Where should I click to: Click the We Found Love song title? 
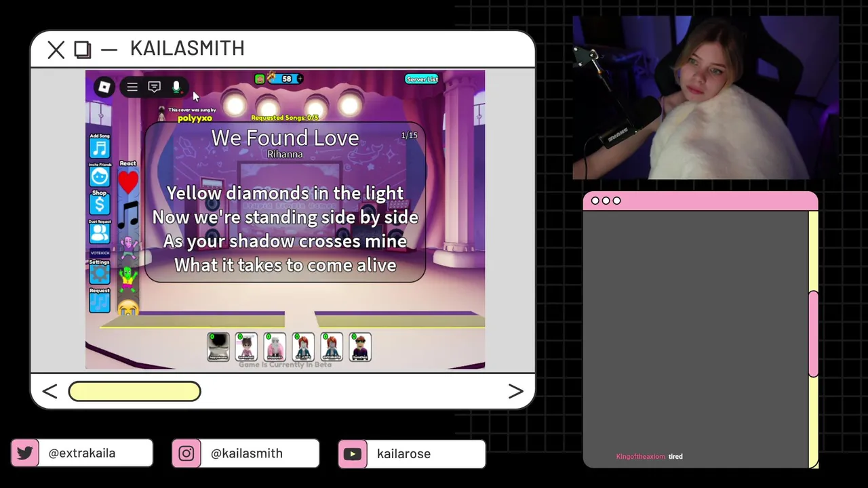pyautogui.click(x=285, y=138)
